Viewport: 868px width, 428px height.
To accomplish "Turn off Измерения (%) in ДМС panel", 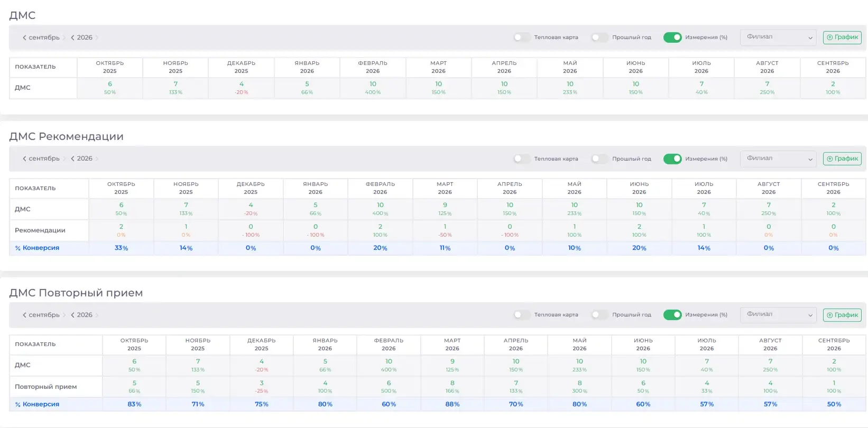I will tap(672, 38).
